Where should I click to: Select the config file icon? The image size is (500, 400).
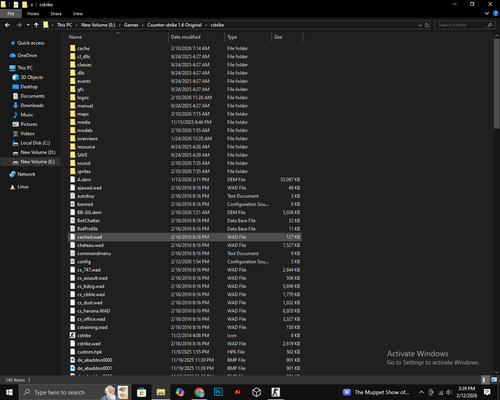[x=73, y=262]
